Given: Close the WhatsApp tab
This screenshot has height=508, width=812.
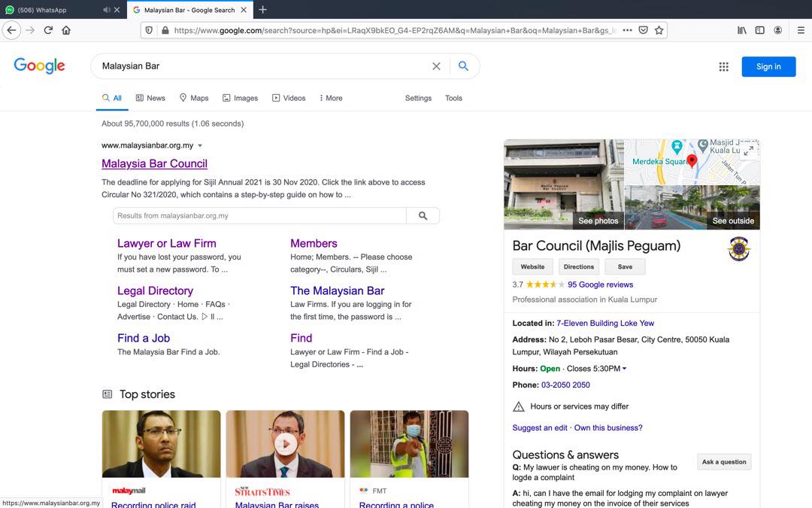Looking at the screenshot, I should pos(117,10).
